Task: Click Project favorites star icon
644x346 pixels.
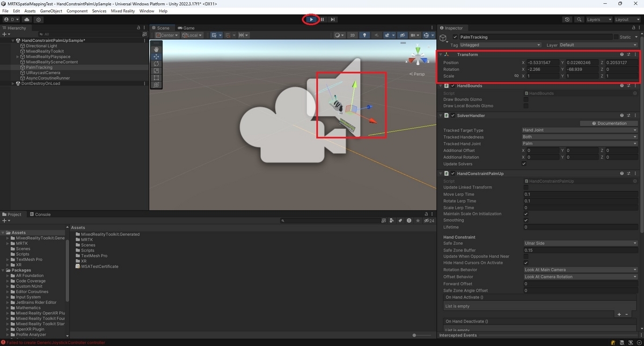Action: click(418, 220)
